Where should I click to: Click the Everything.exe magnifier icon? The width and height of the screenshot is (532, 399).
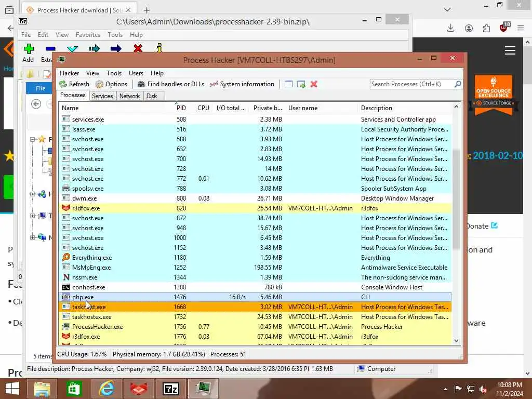66,258
